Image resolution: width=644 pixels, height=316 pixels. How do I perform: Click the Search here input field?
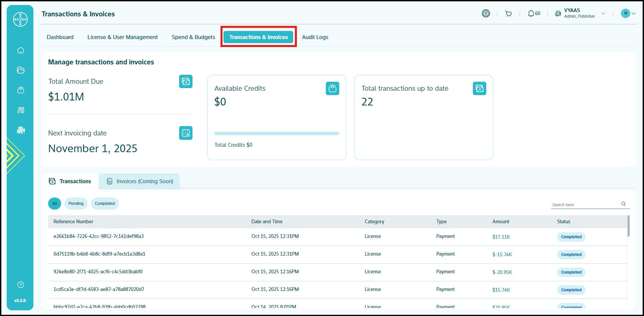[x=585, y=205]
